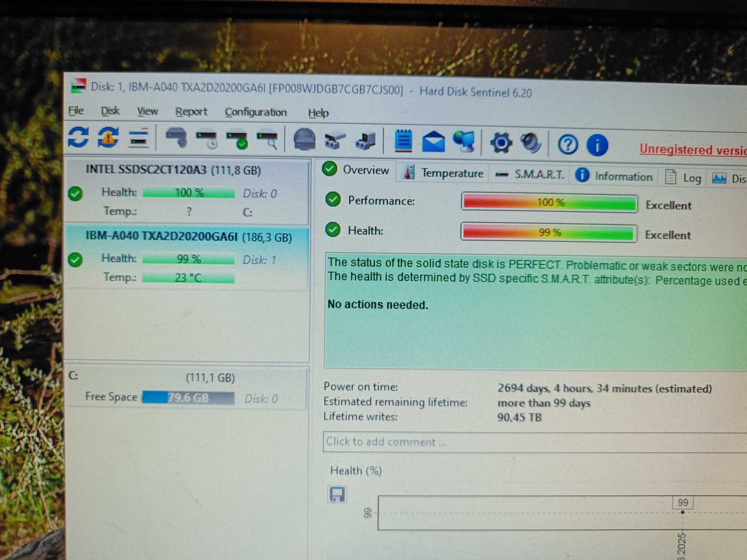
Task: Click the refresh with warning alert icon
Action: pyautogui.click(x=108, y=138)
